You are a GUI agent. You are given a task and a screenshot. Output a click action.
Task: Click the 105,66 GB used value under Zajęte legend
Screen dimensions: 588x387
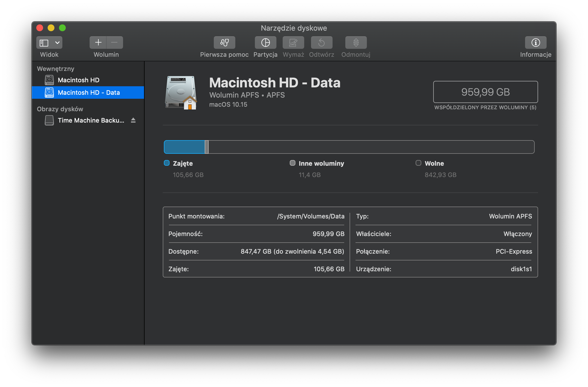(x=188, y=175)
